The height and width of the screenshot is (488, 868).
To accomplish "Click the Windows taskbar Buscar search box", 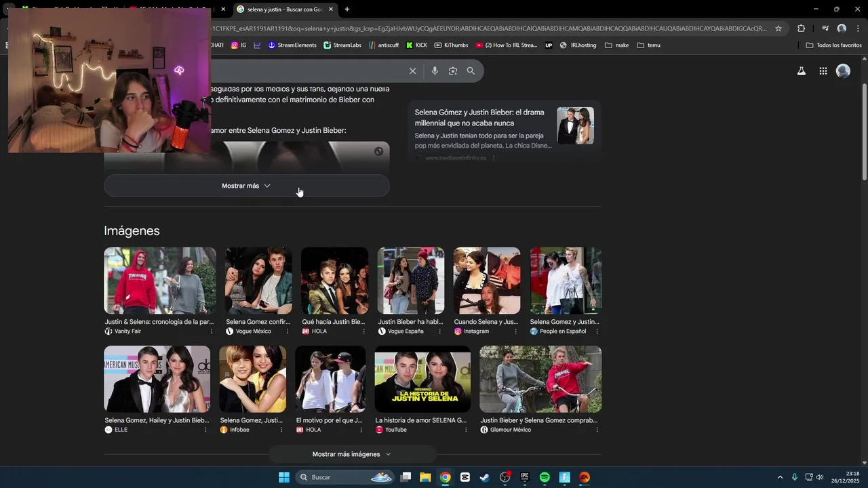I will pos(345,477).
